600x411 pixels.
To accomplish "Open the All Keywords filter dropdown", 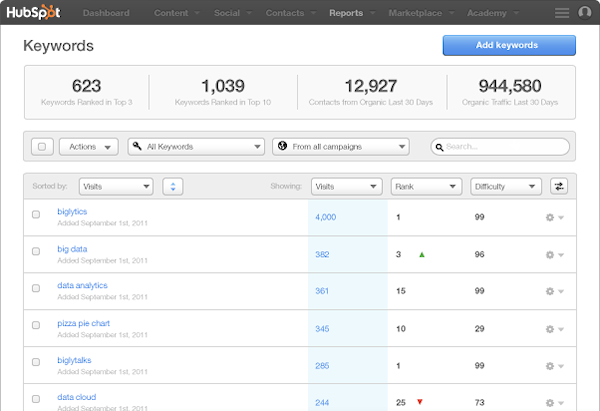I will 196,147.
